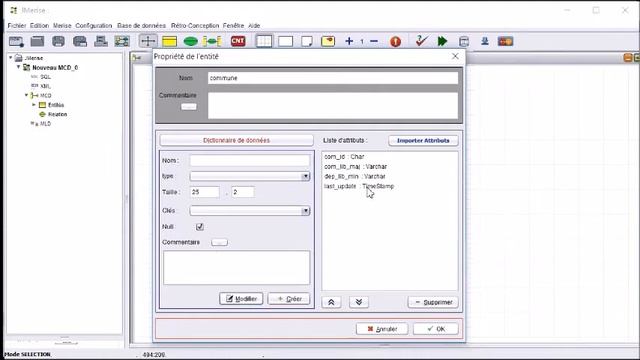Confirm the dialog with OK
Screen dimensions: 640x360
click(436, 329)
